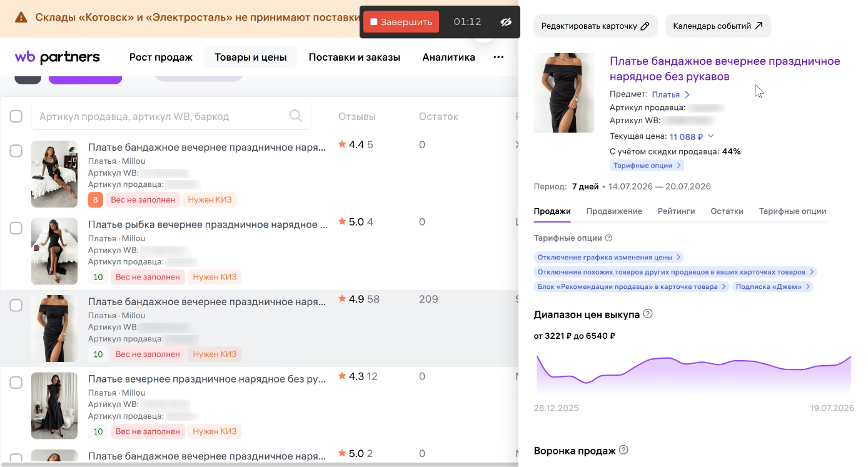Focus the Артикул продавца search field

tap(171, 116)
